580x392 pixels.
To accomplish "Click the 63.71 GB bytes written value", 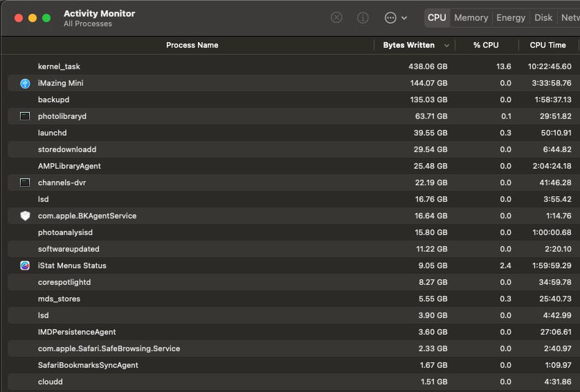I will pos(431,116).
